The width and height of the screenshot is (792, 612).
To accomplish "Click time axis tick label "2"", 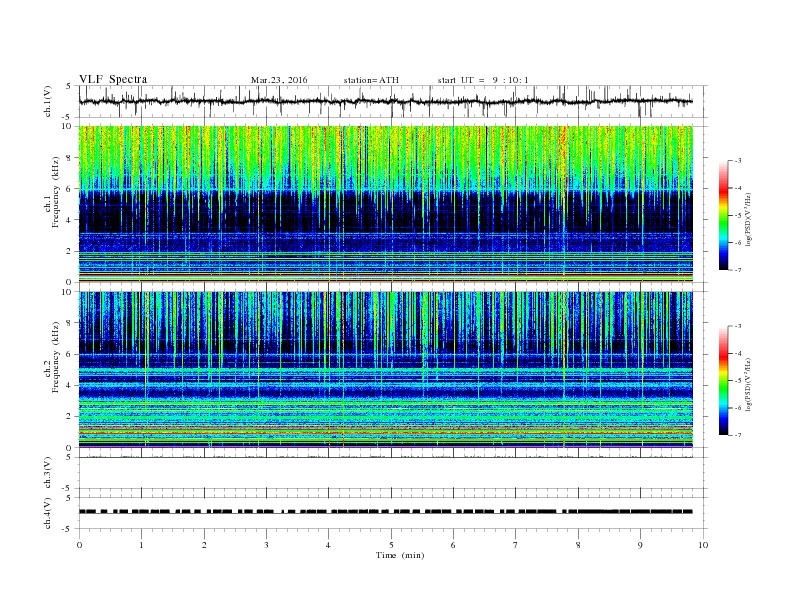I will tap(204, 545).
